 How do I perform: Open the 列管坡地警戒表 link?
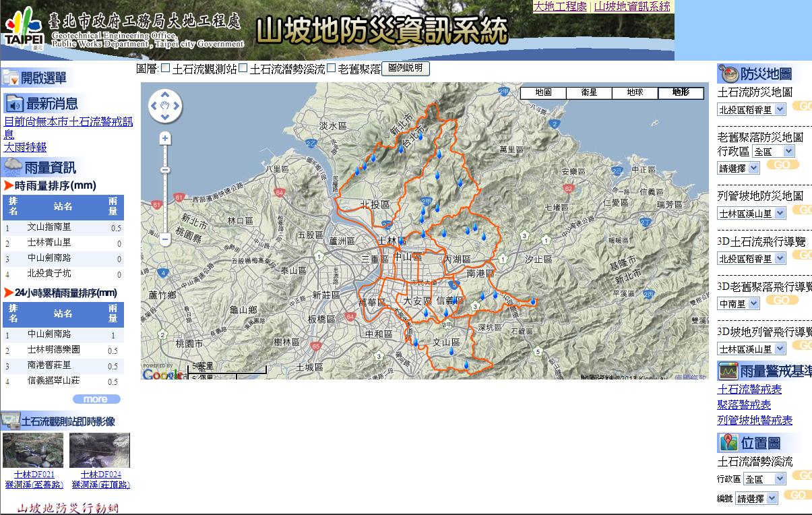755,420
